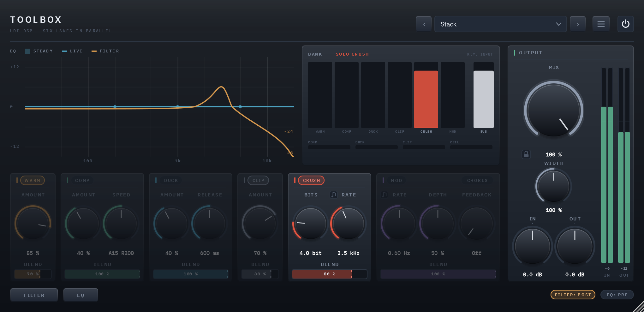
Task: Toggle the CRUSH lane off
Action: click(x=311, y=180)
